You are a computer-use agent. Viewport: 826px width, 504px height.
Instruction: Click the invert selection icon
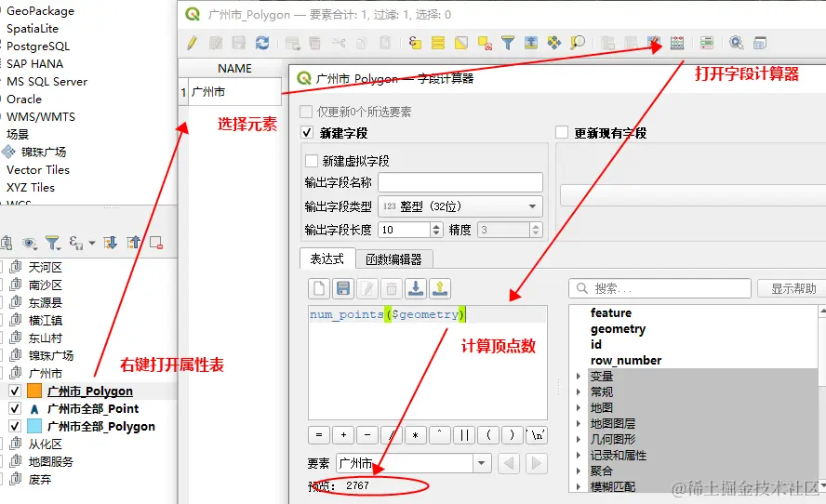click(461, 43)
